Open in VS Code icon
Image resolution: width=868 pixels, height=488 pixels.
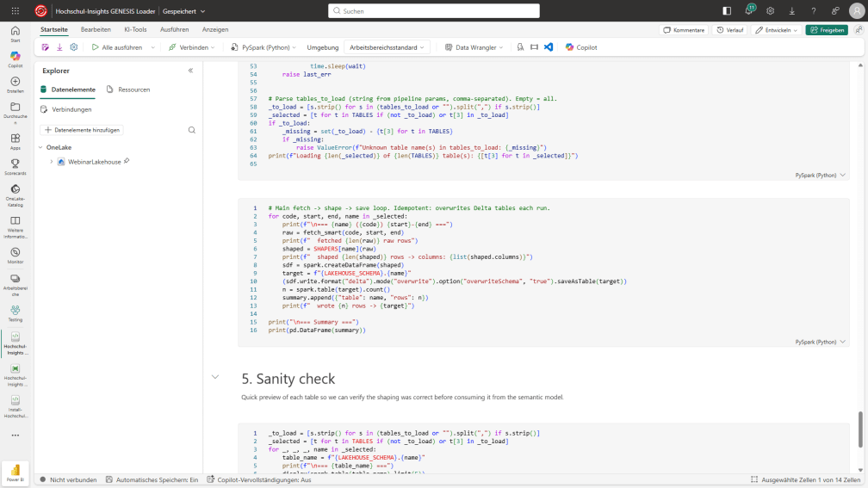548,47
